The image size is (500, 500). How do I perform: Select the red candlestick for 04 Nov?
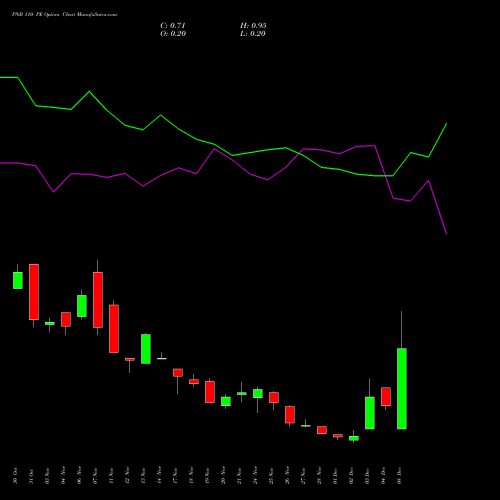pyautogui.click(x=66, y=319)
